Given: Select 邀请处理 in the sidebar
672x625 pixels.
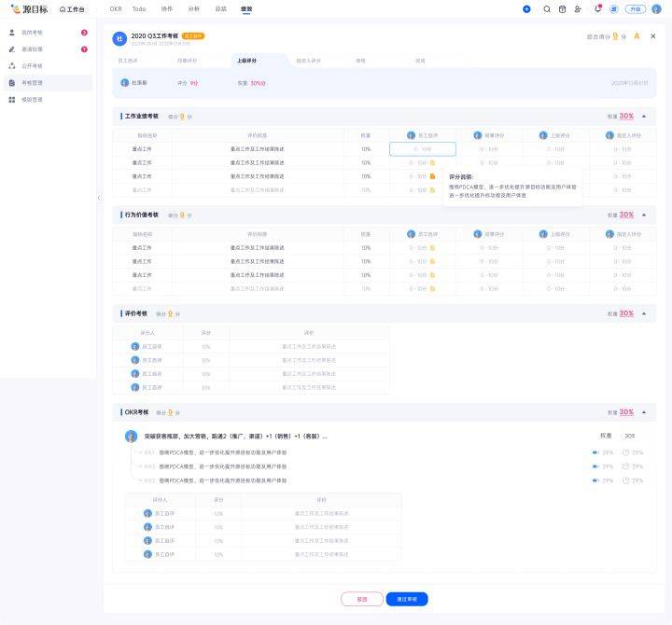Looking at the screenshot, I should 32,49.
